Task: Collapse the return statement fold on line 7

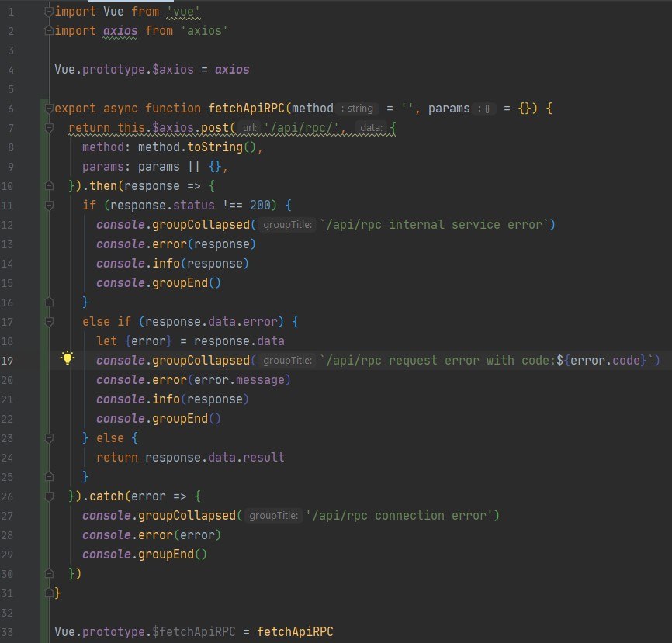Action: pyautogui.click(x=50, y=128)
